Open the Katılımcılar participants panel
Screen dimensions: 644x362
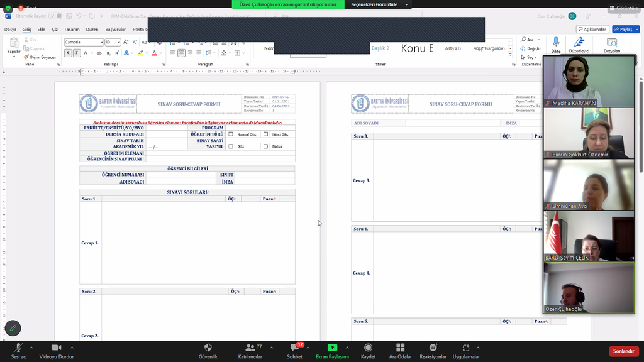coord(250,348)
